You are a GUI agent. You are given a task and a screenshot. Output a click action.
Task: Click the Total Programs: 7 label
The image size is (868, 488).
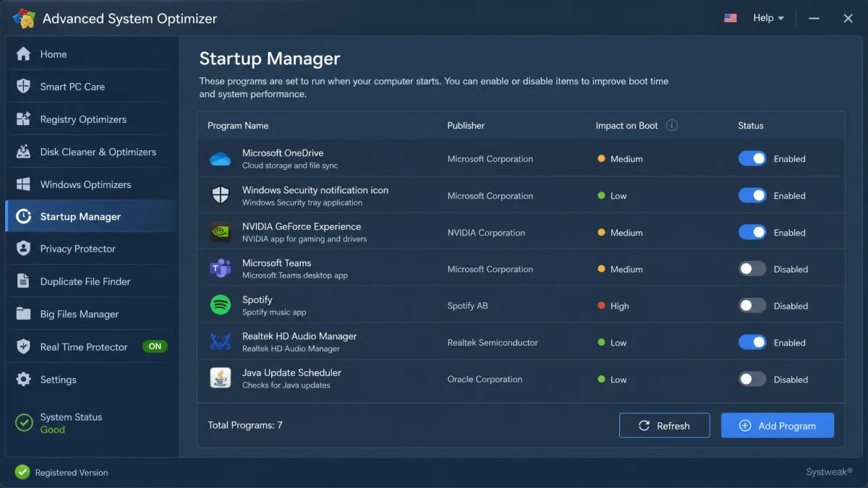(x=245, y=425)
